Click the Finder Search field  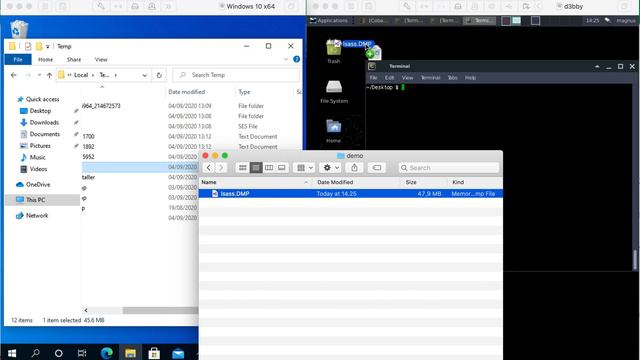(449, 168)
